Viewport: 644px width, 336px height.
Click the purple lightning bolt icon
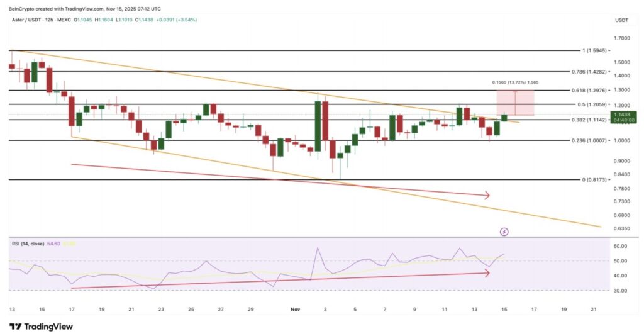point(504,232)
